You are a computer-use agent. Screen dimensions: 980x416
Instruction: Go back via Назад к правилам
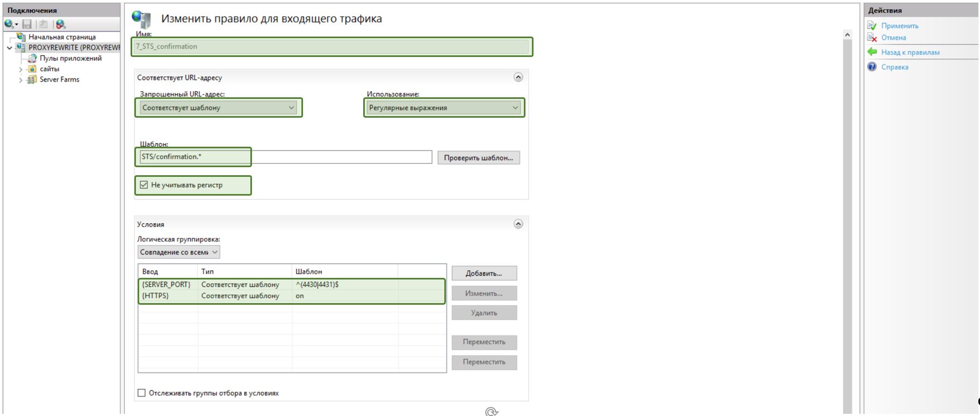[910, 52]
